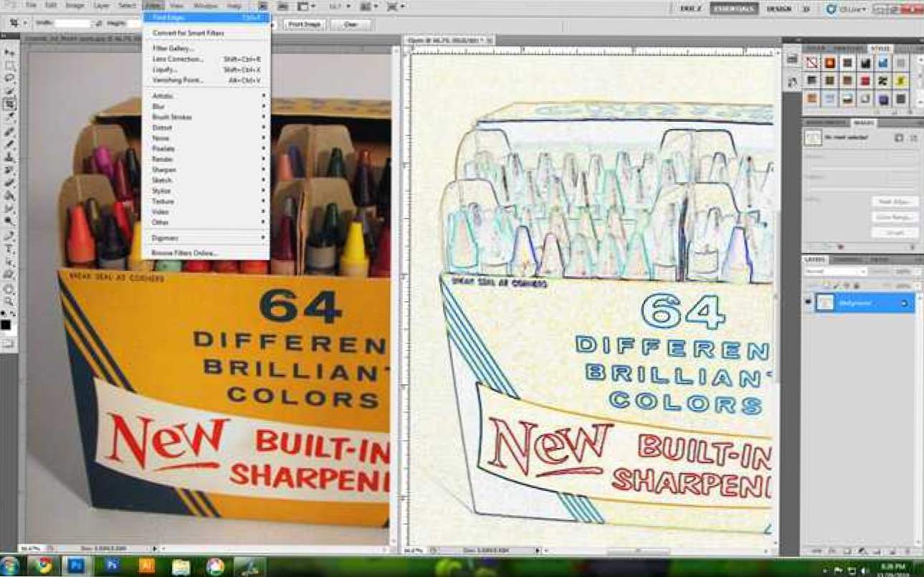Click the Width input field in options bar
Screen dimensions: 924x577
[x=72, y=24]
